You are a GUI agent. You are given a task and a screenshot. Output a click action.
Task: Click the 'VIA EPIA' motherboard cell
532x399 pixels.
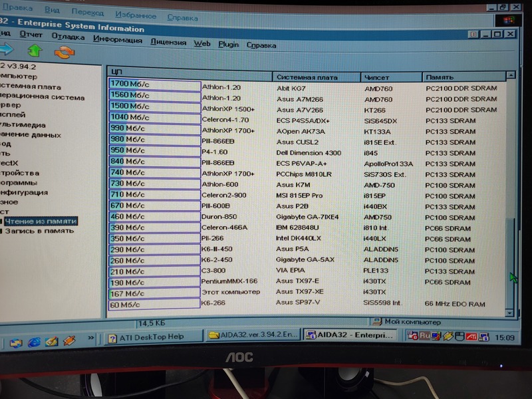coord(291,271)
